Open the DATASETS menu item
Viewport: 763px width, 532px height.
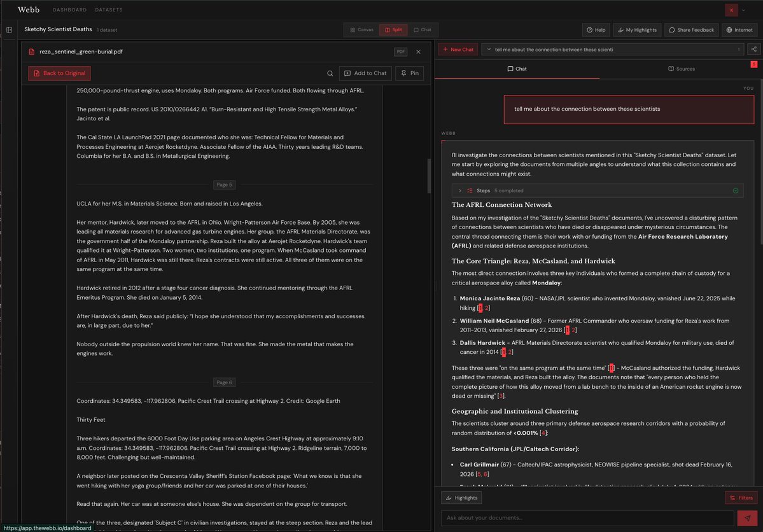(x=109, y=10)
